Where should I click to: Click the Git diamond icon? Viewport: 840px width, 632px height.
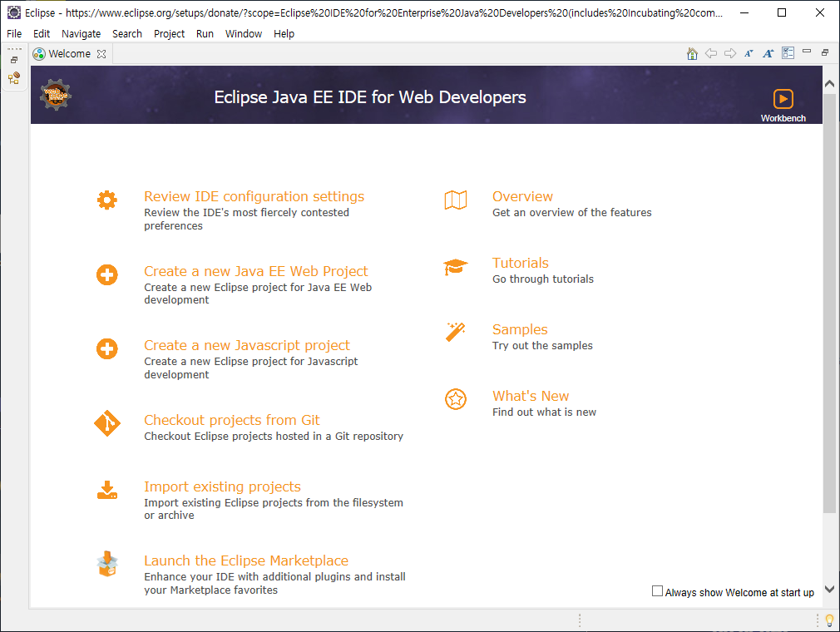tap(107, 423)
